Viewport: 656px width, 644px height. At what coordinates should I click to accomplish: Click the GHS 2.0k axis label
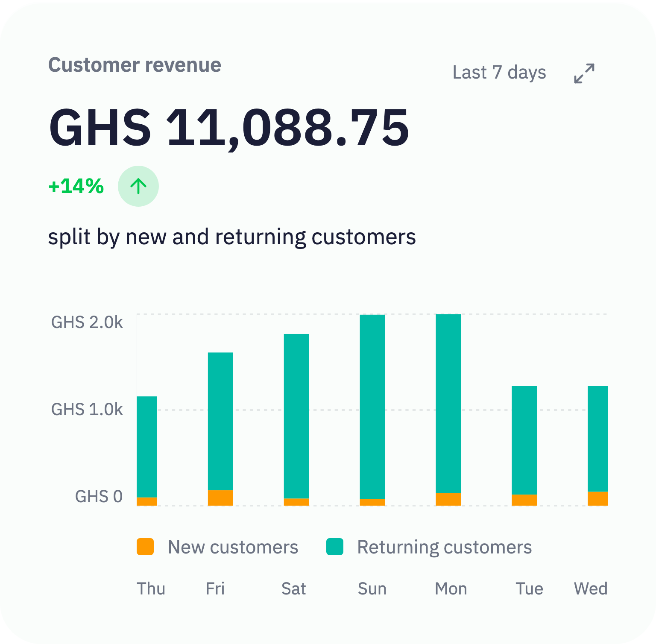87,322
